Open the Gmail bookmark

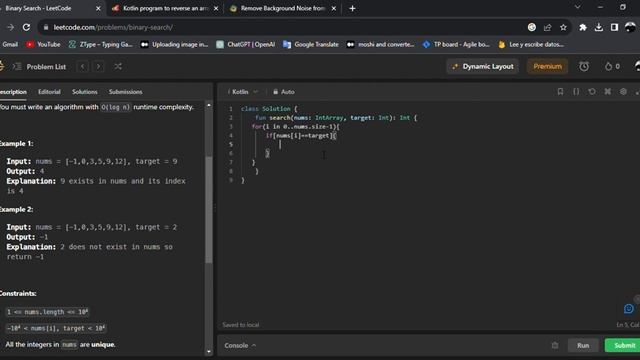[10, 44]
